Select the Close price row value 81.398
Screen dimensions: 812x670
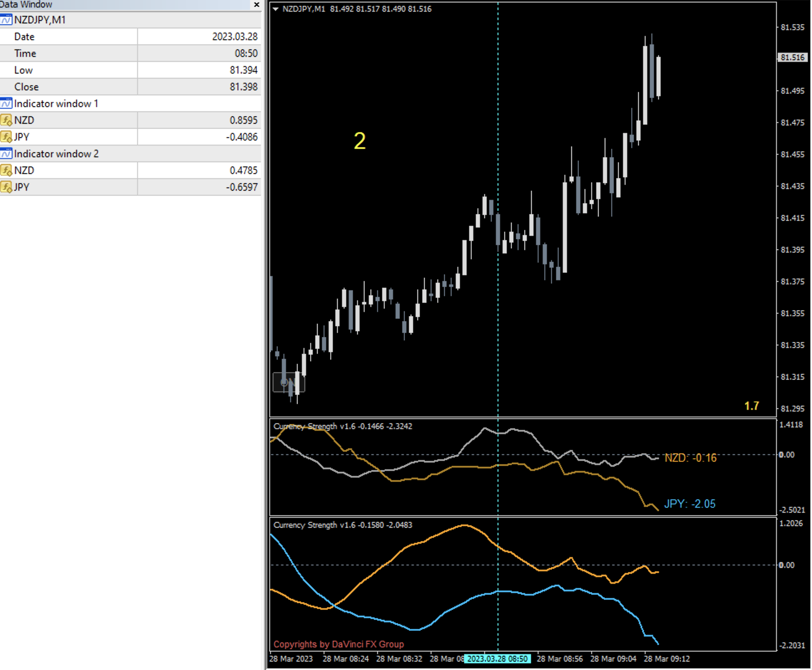point(243,87)
